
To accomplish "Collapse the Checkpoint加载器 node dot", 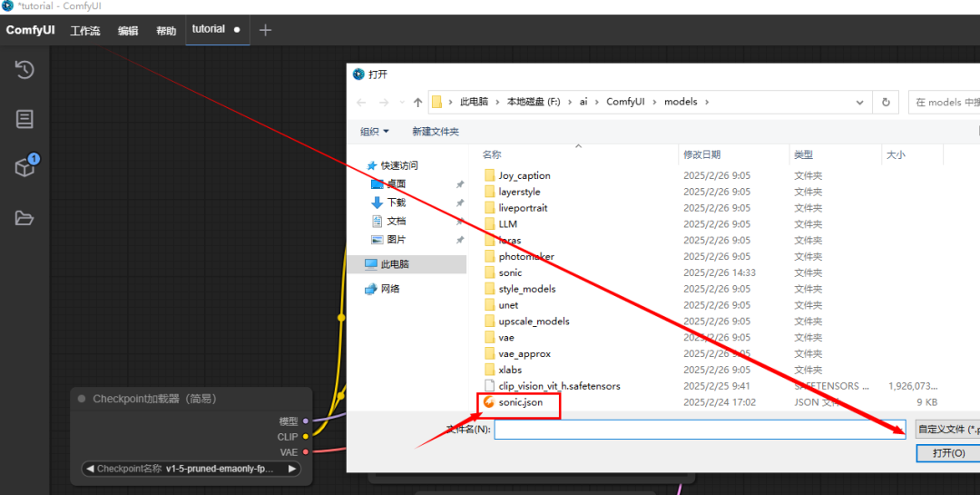I will pyautogui.click(x=82, y=400).
